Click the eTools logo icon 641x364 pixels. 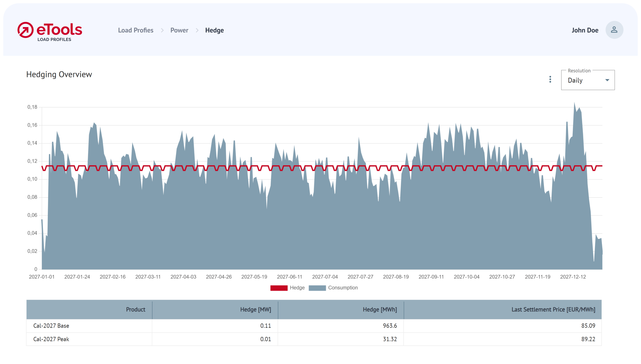coord(25,30)
